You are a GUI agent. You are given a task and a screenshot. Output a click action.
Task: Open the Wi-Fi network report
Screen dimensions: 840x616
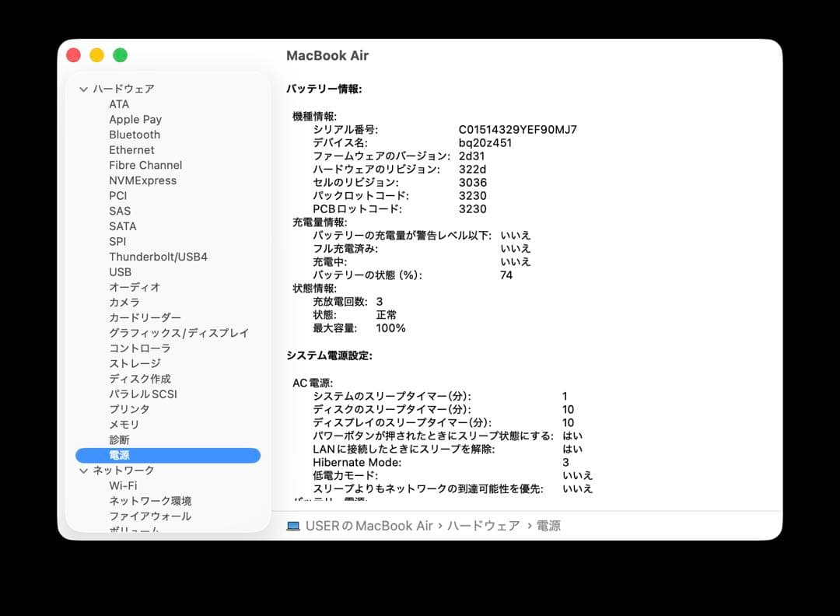122,485
